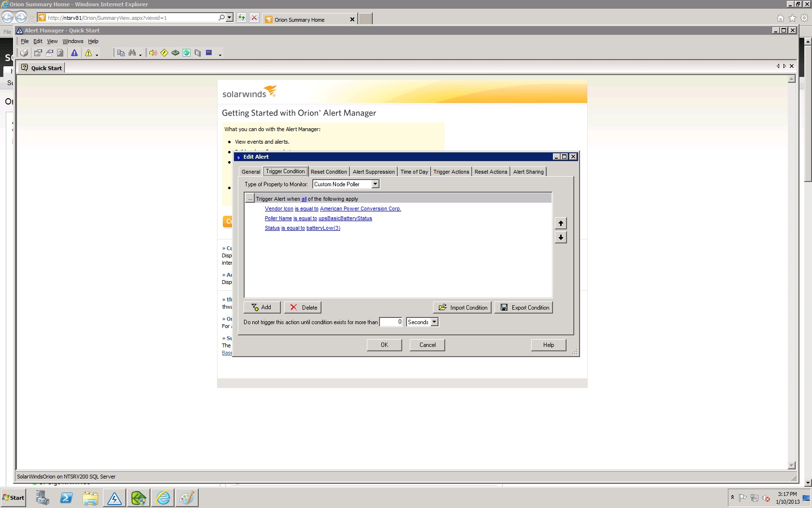The image size is (812, 508).
Task: Expand the dropdown arrow next to binoculars
Action: click(x=140, y=55)
